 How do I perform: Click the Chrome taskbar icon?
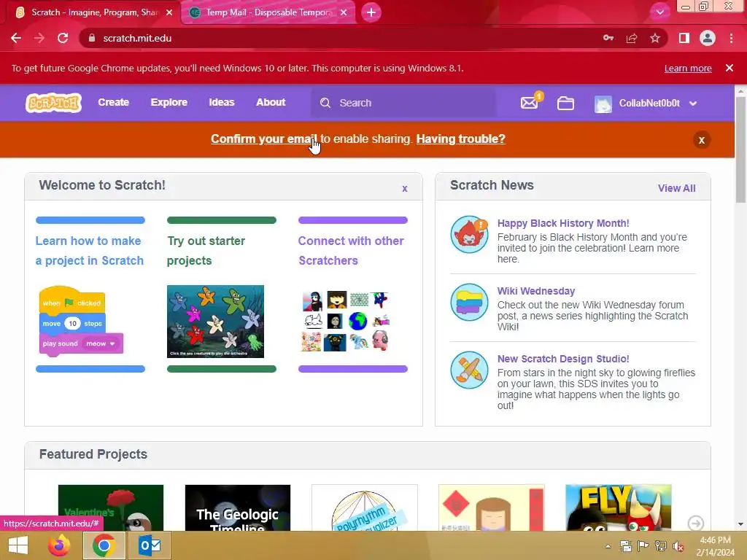click(x=104, y=545)
